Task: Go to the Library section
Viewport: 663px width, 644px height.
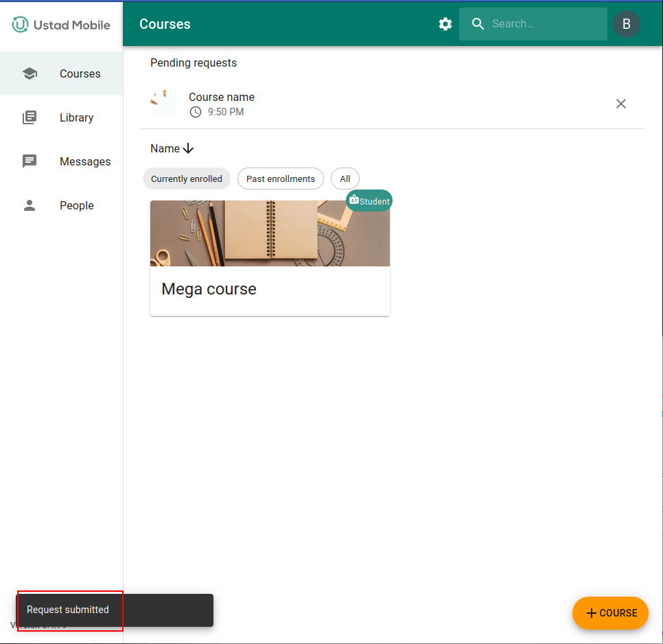Action: click(x=76, y=117)
